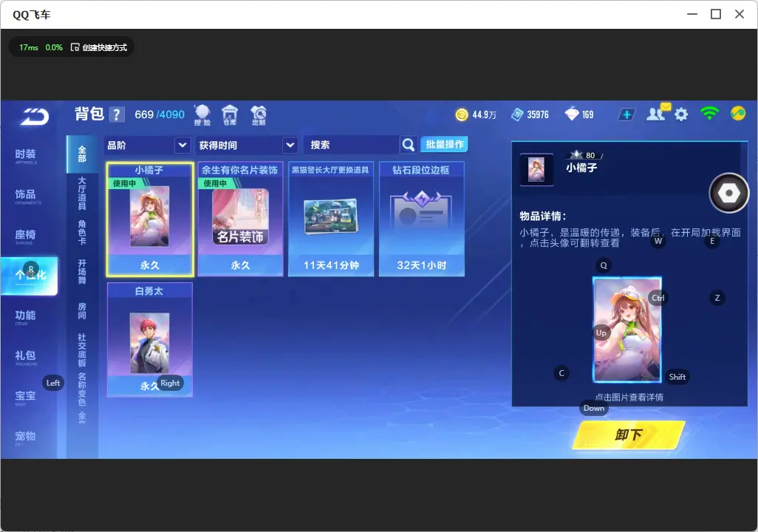Select the 宠物 category
The height and width of the screenshot is (532, 758).
26,437
